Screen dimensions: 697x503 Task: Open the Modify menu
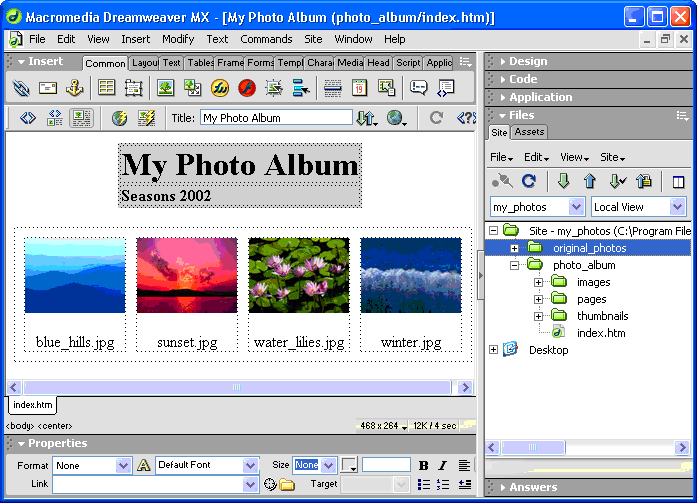[178, 39]
